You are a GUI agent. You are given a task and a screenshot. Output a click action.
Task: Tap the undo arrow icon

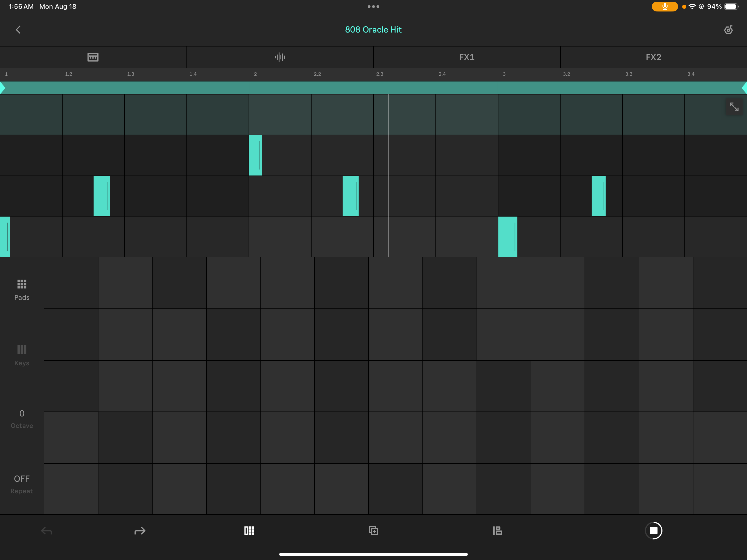pyautogui.click(x=46, y=531)
